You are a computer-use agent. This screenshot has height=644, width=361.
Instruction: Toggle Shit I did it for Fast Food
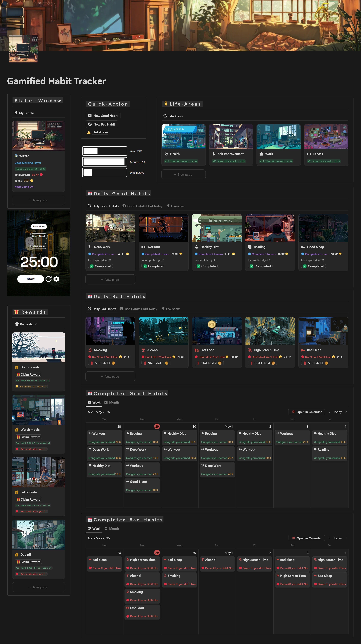pos(209,363)
